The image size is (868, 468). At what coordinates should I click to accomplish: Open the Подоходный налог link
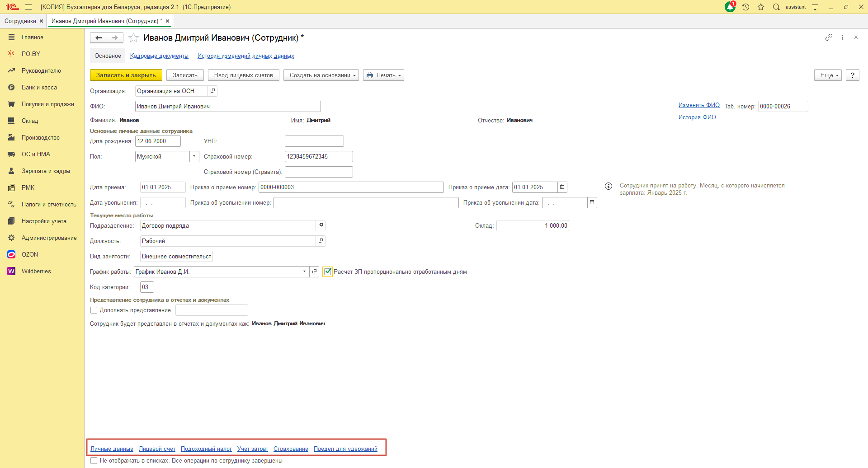pyautogui.click(x=206, y=449)
